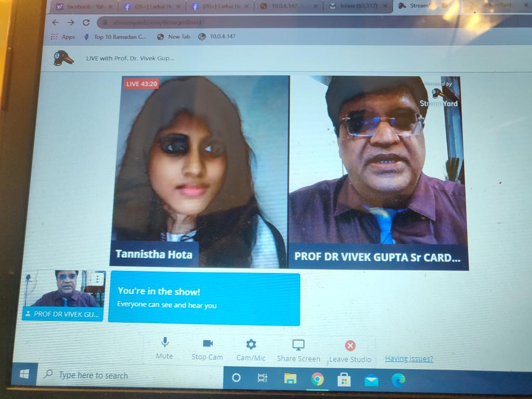Open File Explorer from the taskbar
Screen dimensions: 532x399
(290, 378)
